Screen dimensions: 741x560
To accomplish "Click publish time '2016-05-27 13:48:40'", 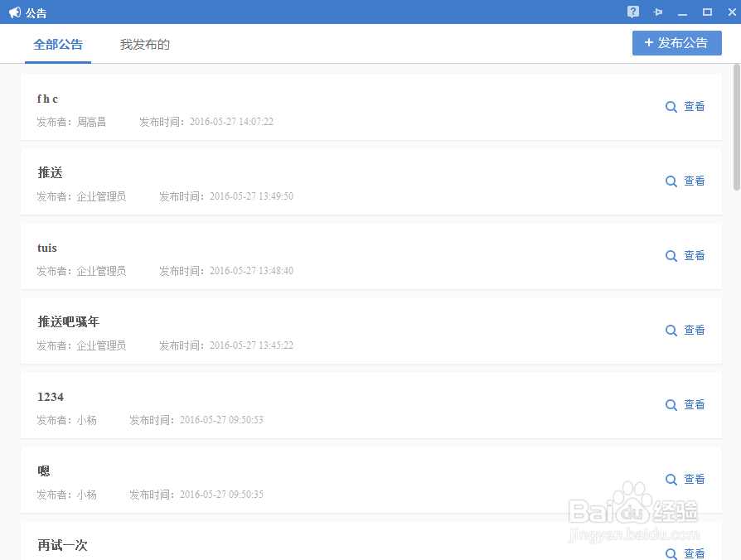I will [251, 271].
